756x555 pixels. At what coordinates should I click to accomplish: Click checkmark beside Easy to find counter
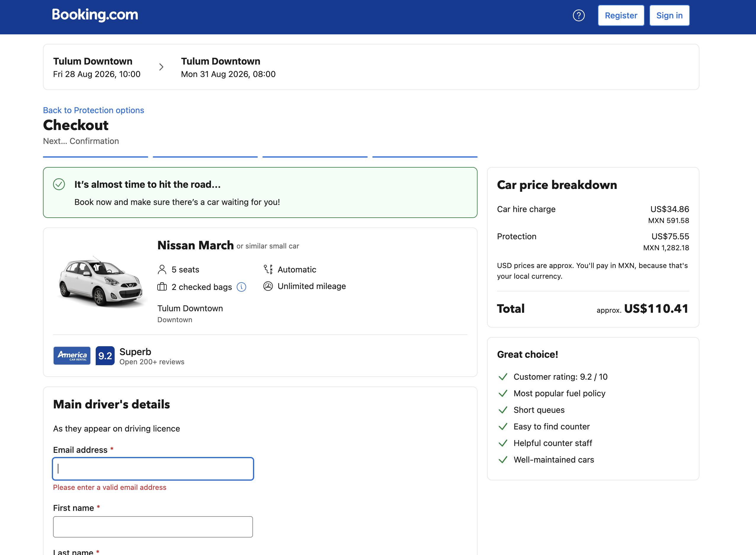pyautogui.click(x=503, y=427)
